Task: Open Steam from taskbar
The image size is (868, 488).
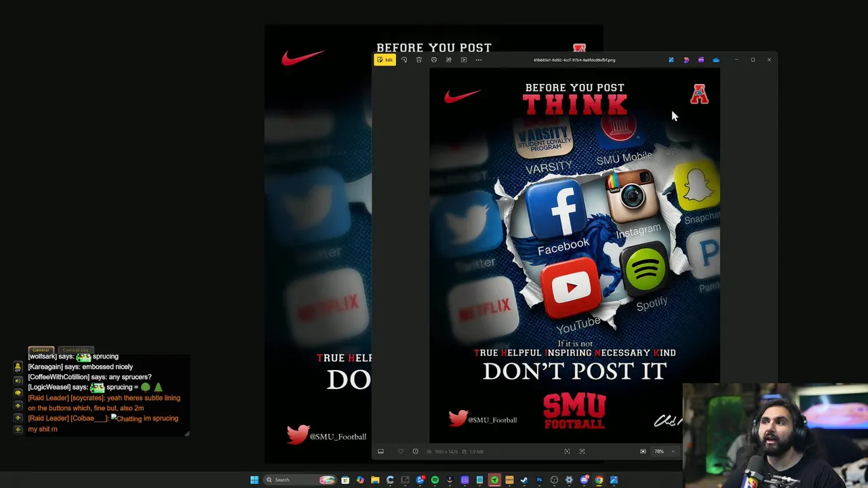Action: click(x=524, y=480)
